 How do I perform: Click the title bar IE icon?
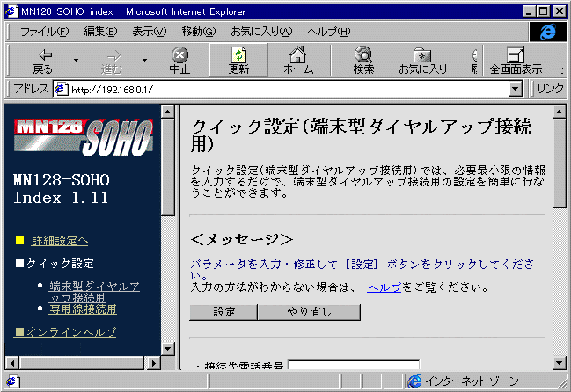click(11, 11)
